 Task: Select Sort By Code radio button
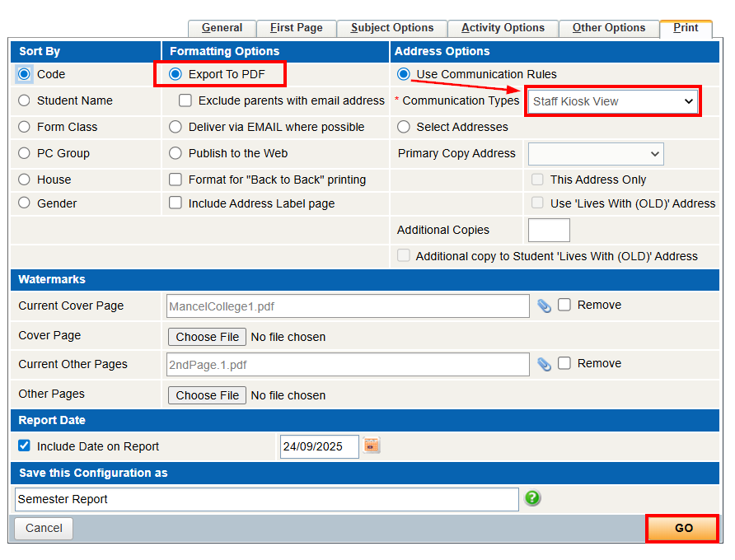24,74
